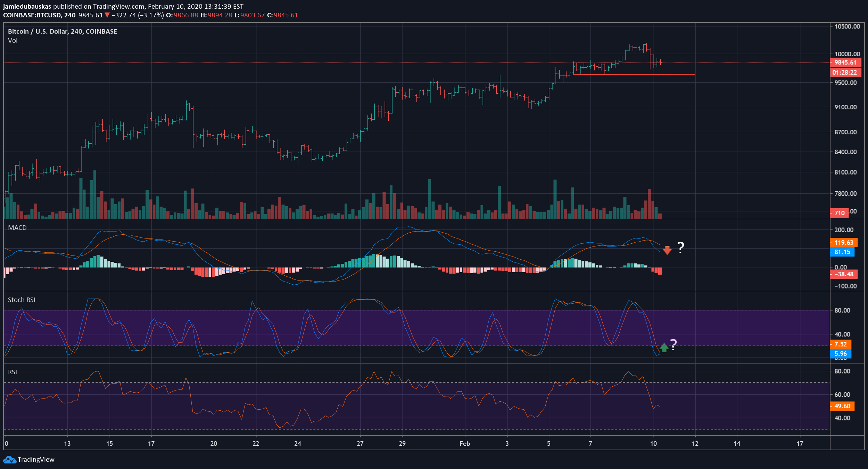Click the red down arrow on MACD

pyautogui.click(x=667, y=250)
